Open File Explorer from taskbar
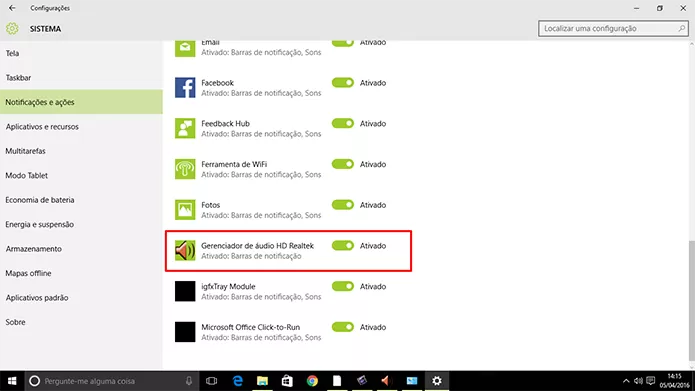Screen dimensions: 695x391 (x=262, y=381)
